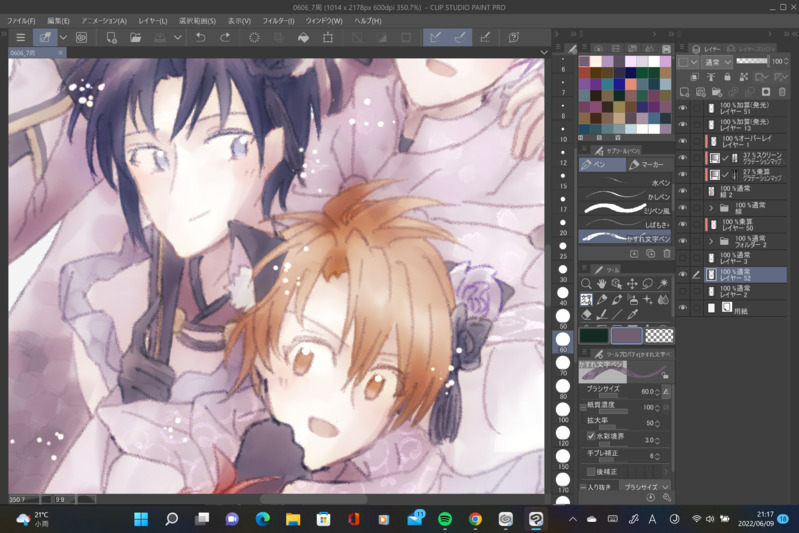Image resolution: width=799 pixels, height=533 pixels.
Task: Click New layer folder icon
Action: [717, 92]
